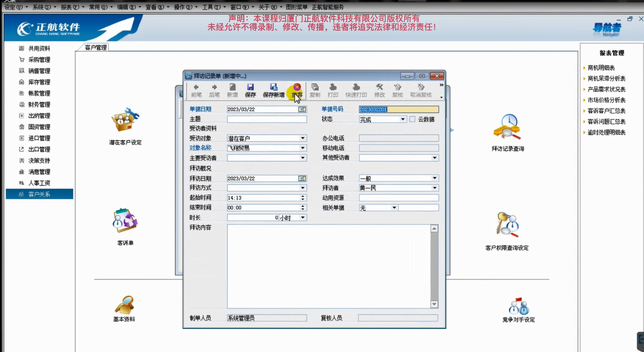
Task: Click the 前笔 previous record toolbar icon
Action: 196,91
